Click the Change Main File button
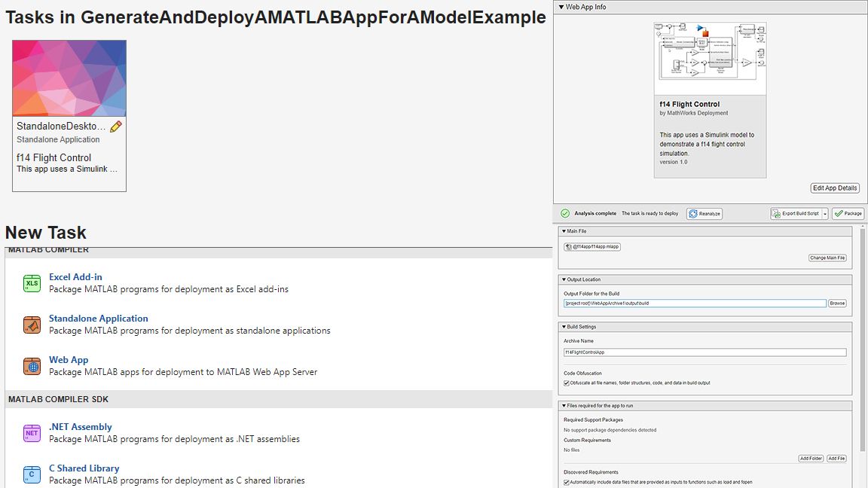Screen dimensions: 868x488 pos(827,258)
